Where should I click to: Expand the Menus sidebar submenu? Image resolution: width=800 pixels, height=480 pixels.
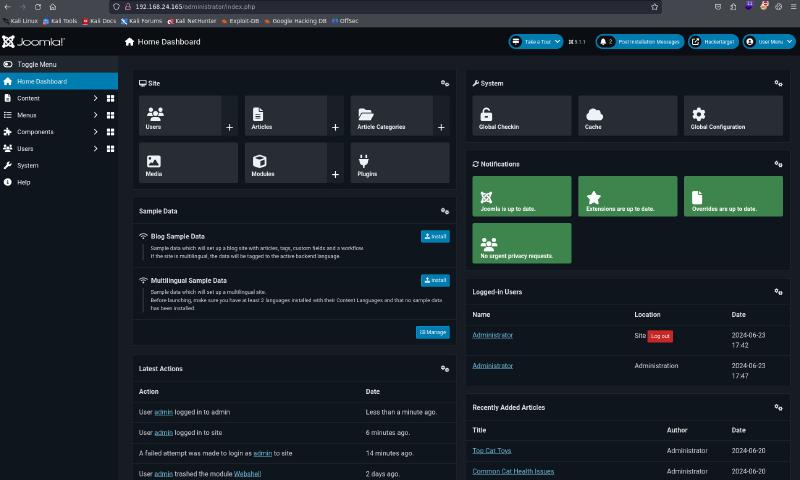[95, 115]
